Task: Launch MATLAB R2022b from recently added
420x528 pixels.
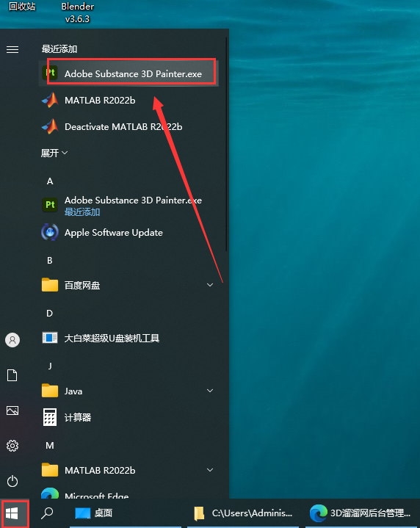Action: click(128, 100)
